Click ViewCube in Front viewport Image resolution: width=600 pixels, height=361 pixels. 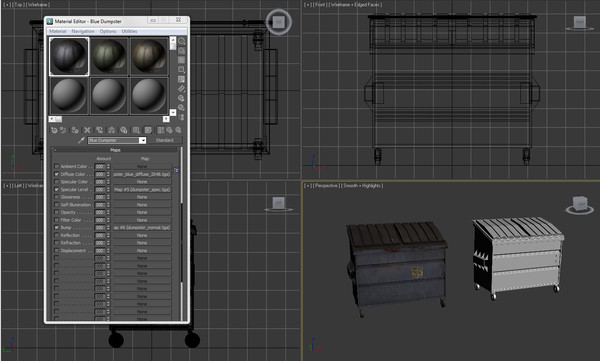click(580, 23)
